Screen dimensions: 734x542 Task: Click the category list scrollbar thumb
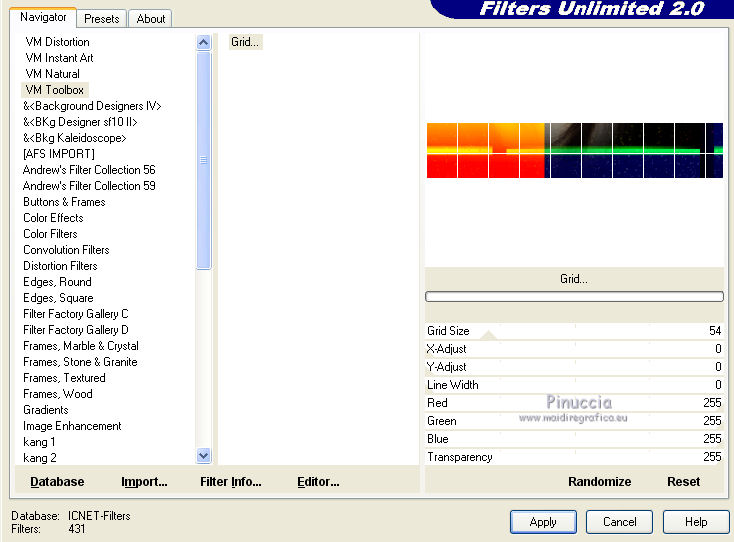point(204,161)
